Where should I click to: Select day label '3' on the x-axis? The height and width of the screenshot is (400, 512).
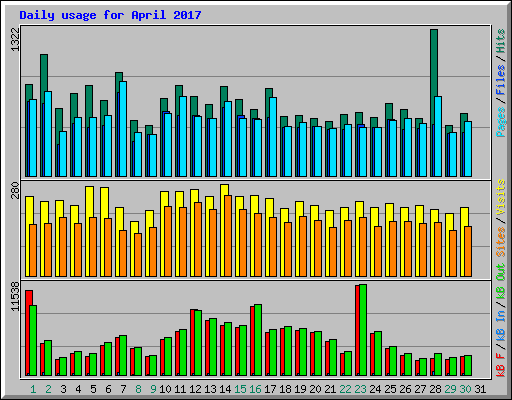click(x=63, y=389)
